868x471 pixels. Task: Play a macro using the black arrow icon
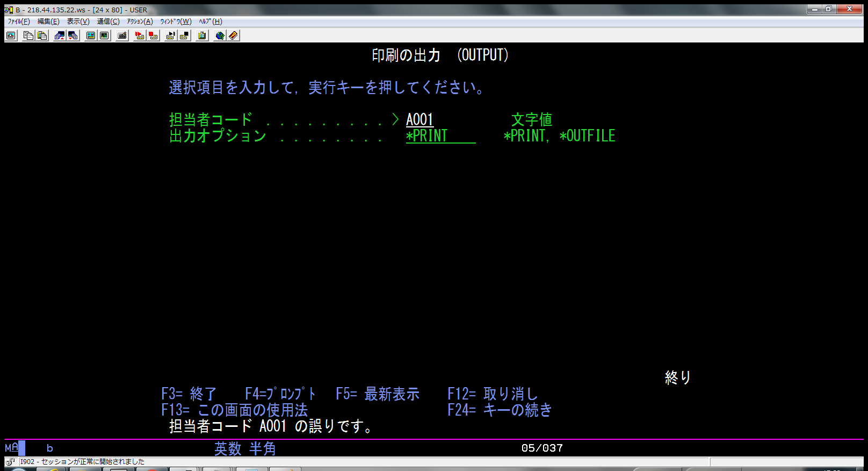tap(171, 35)
